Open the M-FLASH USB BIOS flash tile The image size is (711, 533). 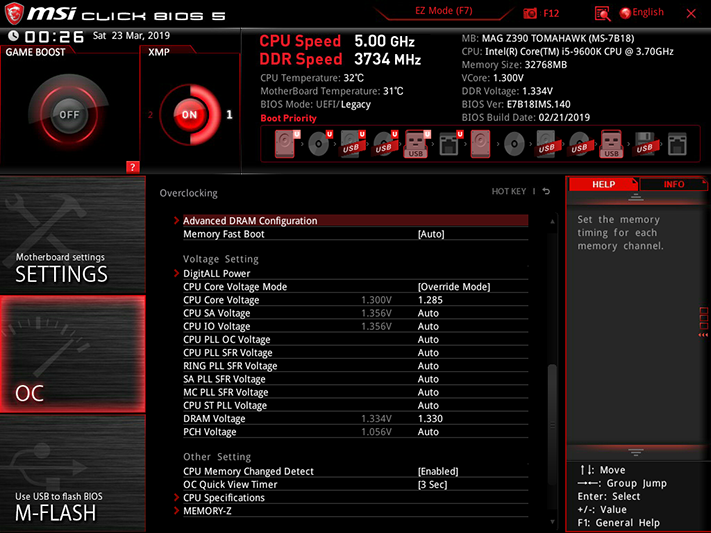73,474
